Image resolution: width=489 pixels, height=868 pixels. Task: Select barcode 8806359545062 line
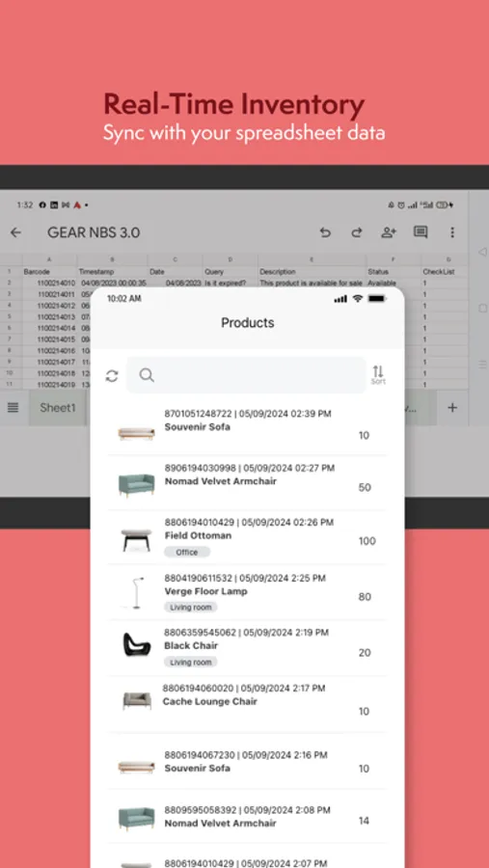point(247,632)
